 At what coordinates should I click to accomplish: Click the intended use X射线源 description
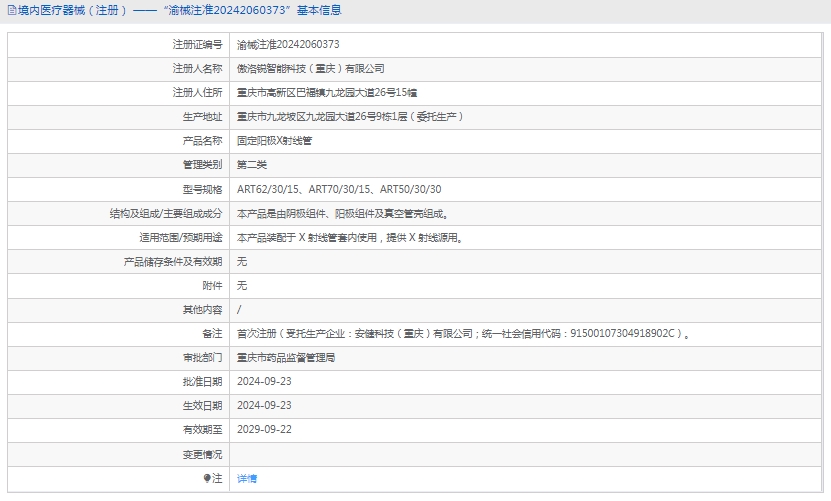(x=349, y=238)
